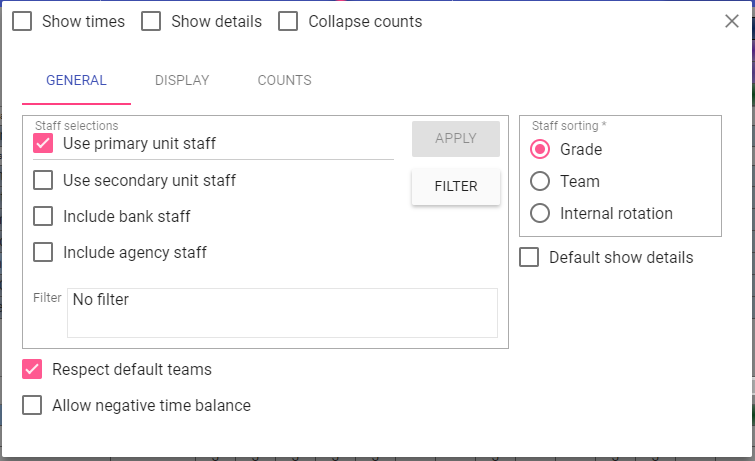Screen dimensions: 755x461
Task: Toggle the Collapse counts checkbox
Action: (288, 21)
